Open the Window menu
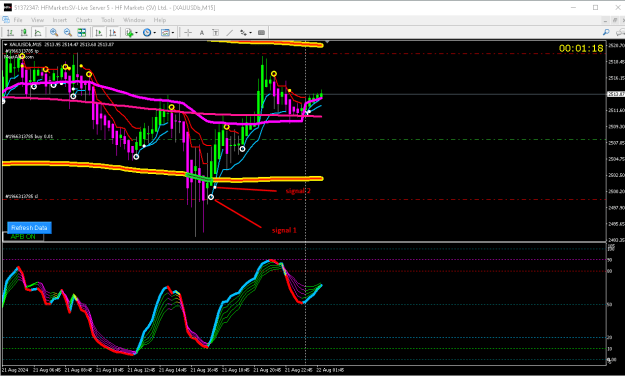This screenshot has width=625, height=376. [134, 20]
